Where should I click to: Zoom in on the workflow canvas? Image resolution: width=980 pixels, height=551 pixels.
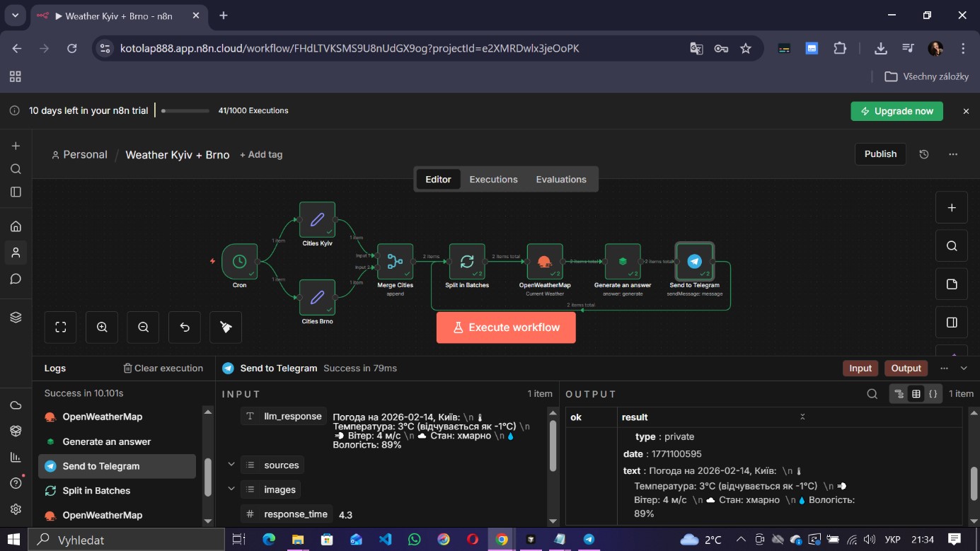(x=102, y=327)
